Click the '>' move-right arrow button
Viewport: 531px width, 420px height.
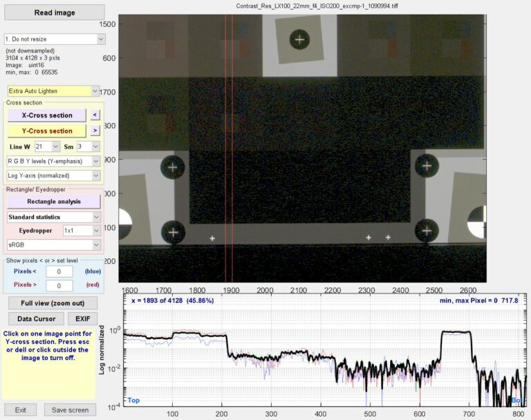tap(95, 131)
